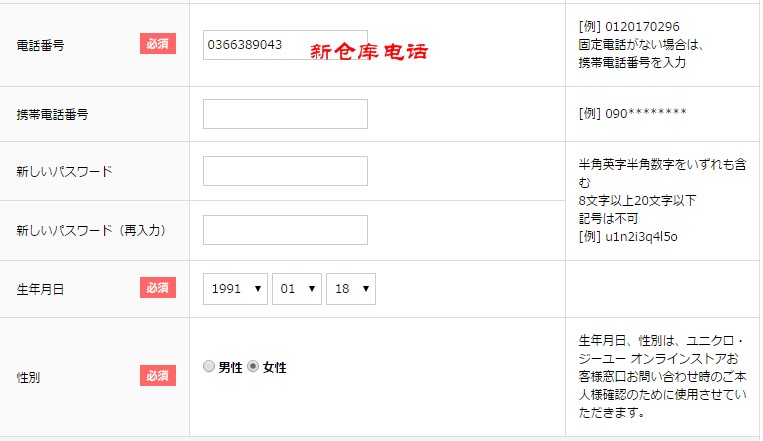Image resolution: width=763 pixels, height=441 pixels.
Task: Click the 新しいパスワード input field
Action: pos(285,171)
